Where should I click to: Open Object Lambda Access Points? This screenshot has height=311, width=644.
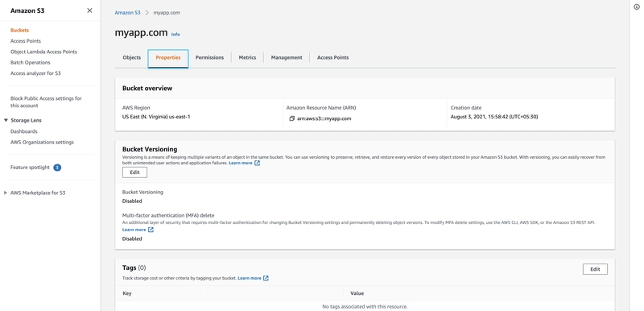tap(43, 52)
